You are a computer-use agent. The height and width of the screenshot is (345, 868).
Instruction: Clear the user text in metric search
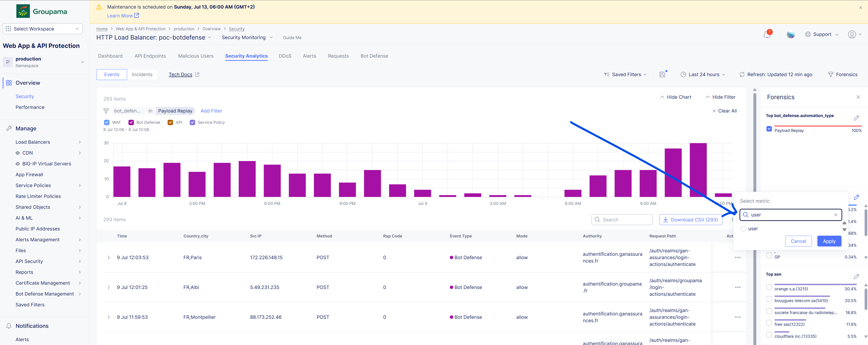[836, 215]
